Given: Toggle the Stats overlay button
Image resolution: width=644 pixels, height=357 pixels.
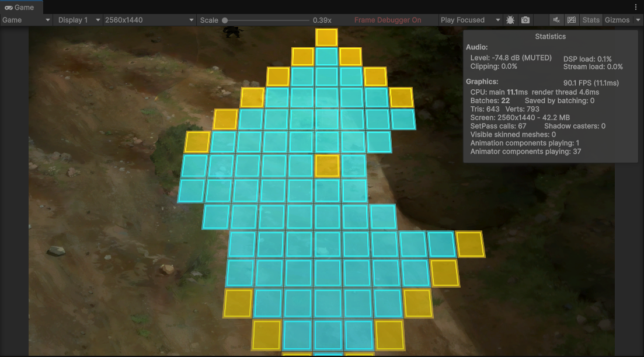Looking at the screenshot, I should [x=591, y=20].
